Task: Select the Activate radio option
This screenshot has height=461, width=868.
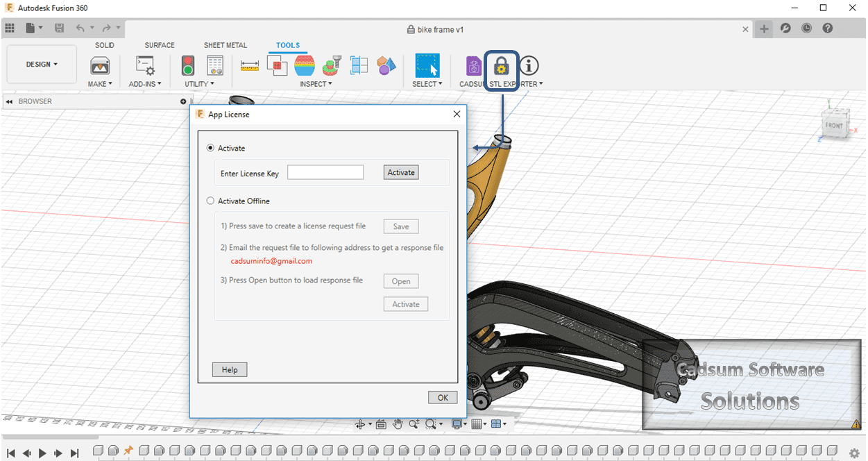Action: tap(210, 148)
